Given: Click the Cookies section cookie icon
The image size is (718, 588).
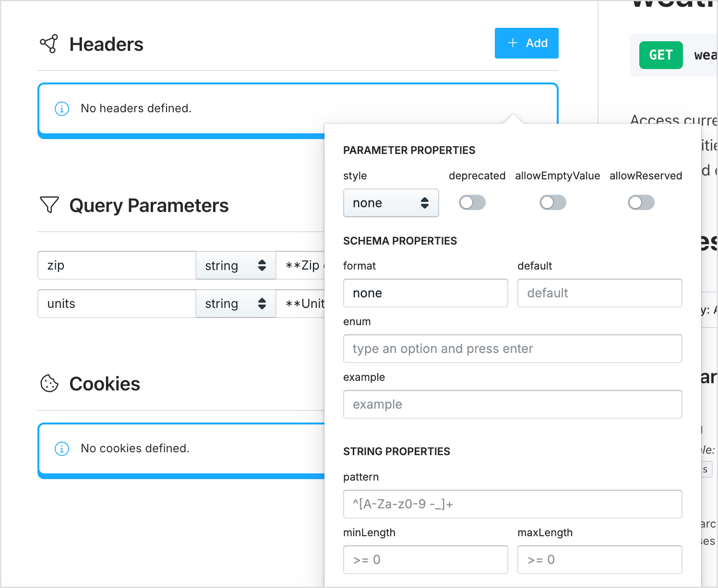Looking at the screenshot, I should (x=49, y=383).
